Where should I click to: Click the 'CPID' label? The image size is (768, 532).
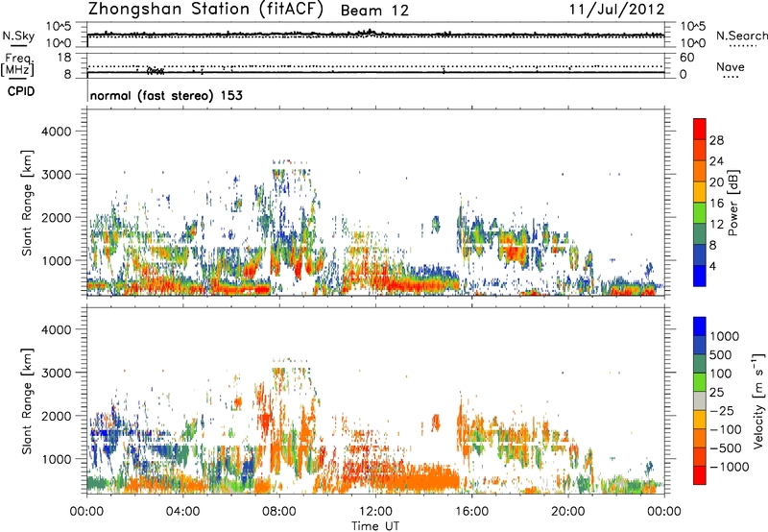coord(21,91)
